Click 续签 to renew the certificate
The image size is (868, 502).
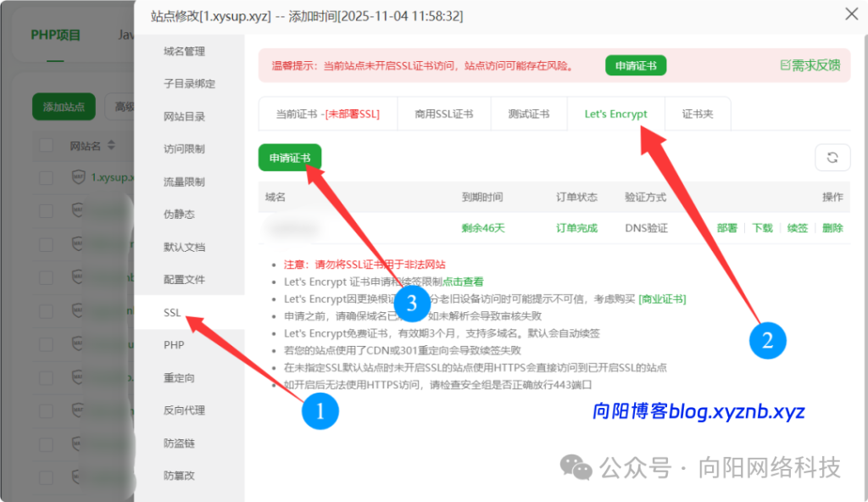coord(797,228)
